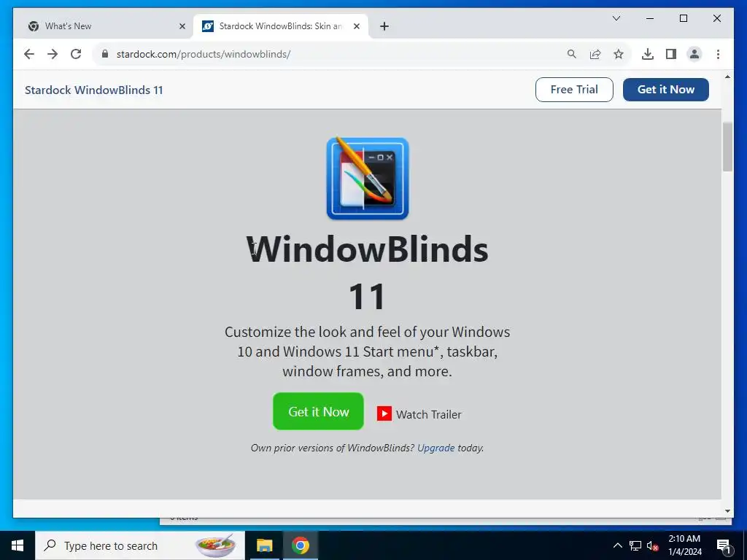
Task: Switch to the What's New tab
Action: coord(107,26)
